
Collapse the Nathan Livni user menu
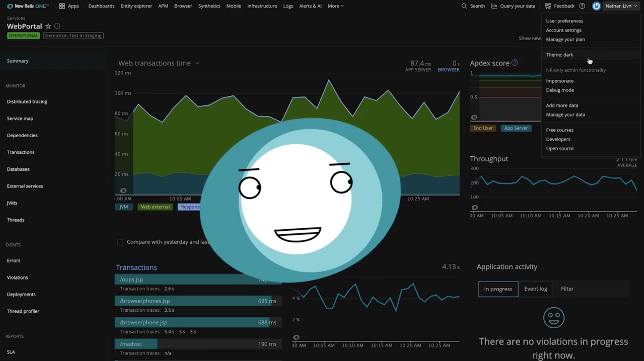click(x=621, y=6)
